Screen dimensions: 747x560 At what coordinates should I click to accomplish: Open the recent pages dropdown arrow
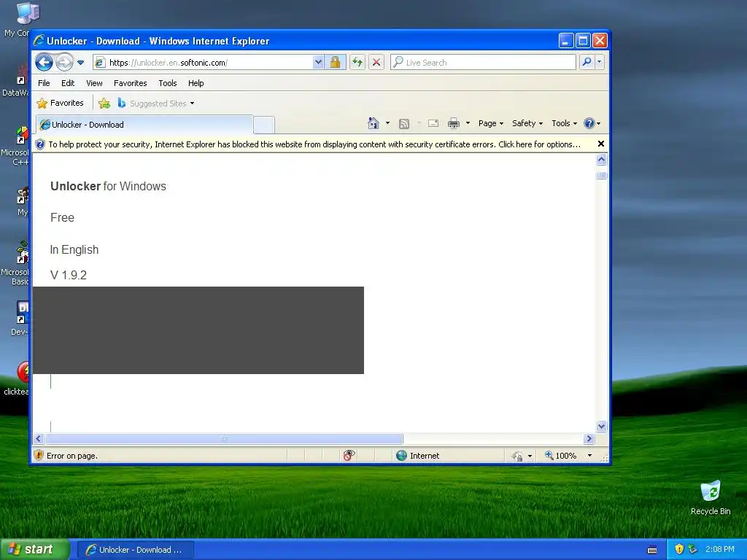click(x=80, y=63)
